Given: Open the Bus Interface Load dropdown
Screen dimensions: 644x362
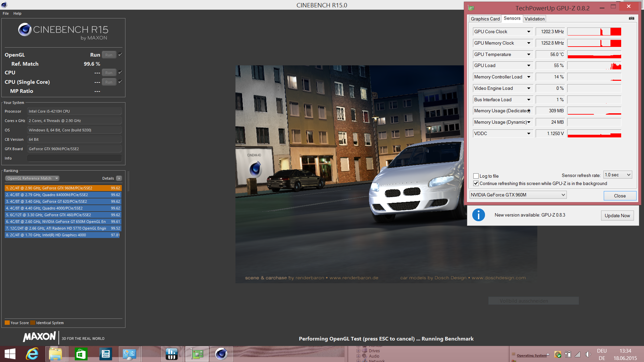Looking at the screenshot, I should [529, 100].
